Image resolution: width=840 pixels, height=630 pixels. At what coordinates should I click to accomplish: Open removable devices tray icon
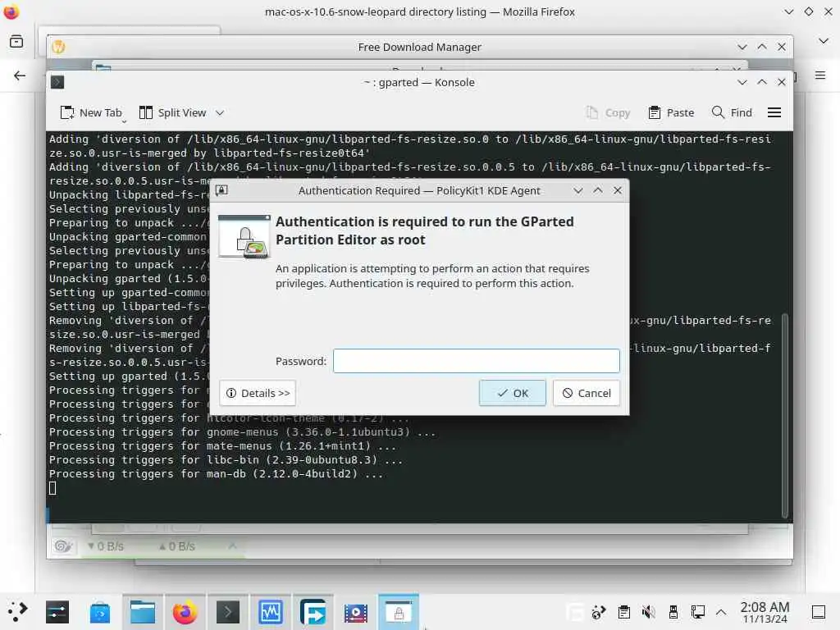(x=673, y=612)
